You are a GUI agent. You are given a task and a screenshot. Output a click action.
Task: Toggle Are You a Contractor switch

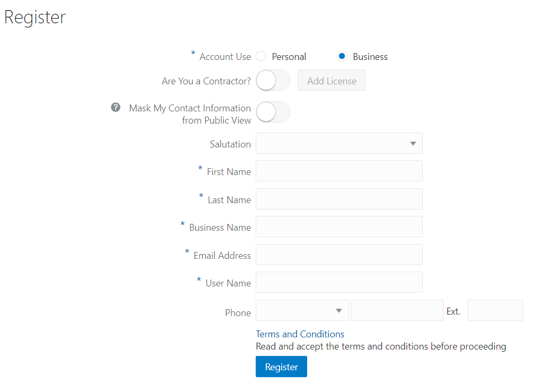coord(272,80)
